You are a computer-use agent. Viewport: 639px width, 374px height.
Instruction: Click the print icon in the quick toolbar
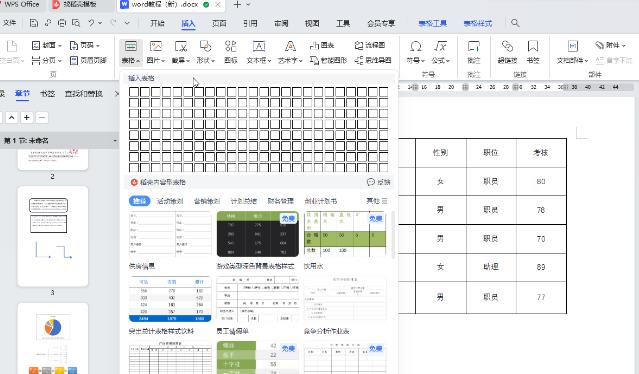[x=62, y=23]
